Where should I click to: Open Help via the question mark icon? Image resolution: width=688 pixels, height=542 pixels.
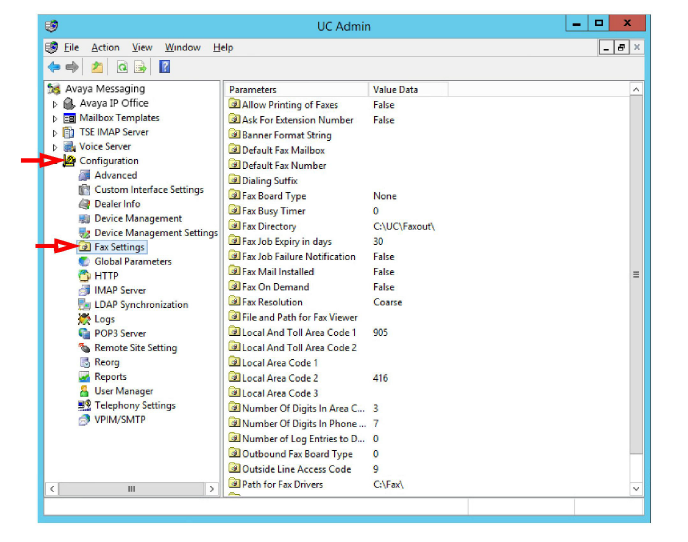pos(165,67)
